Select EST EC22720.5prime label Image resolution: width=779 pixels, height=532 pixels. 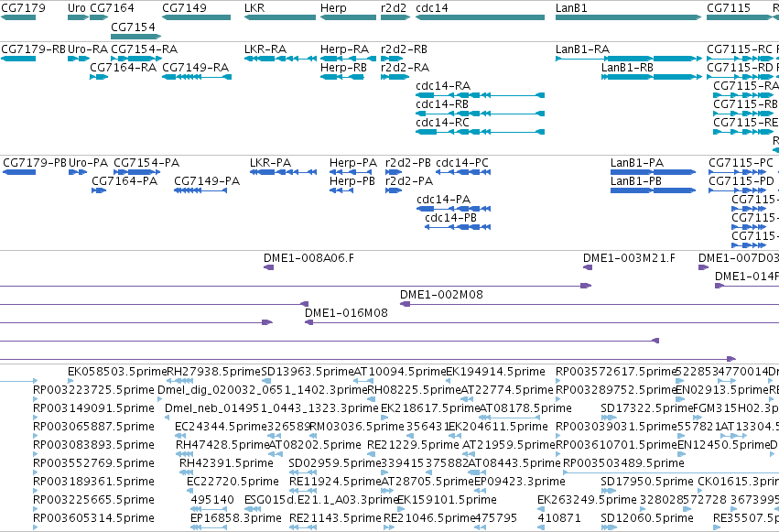tap(233, 482)
